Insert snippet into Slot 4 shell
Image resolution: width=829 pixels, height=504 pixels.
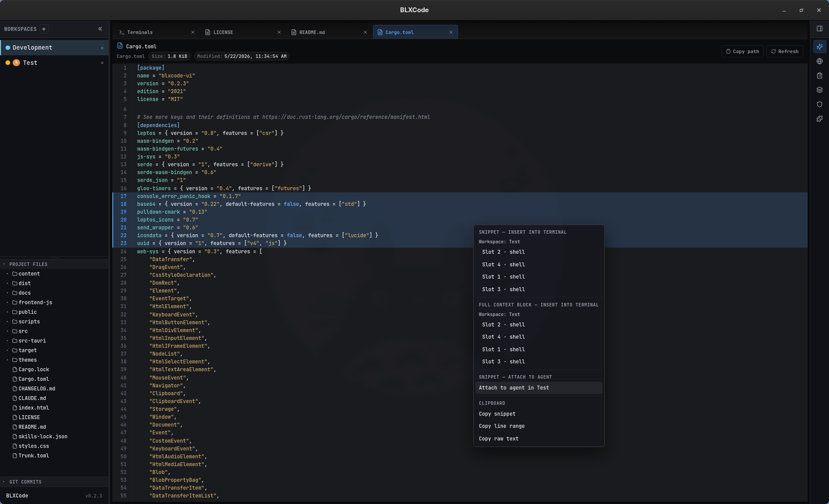point(539,265)
